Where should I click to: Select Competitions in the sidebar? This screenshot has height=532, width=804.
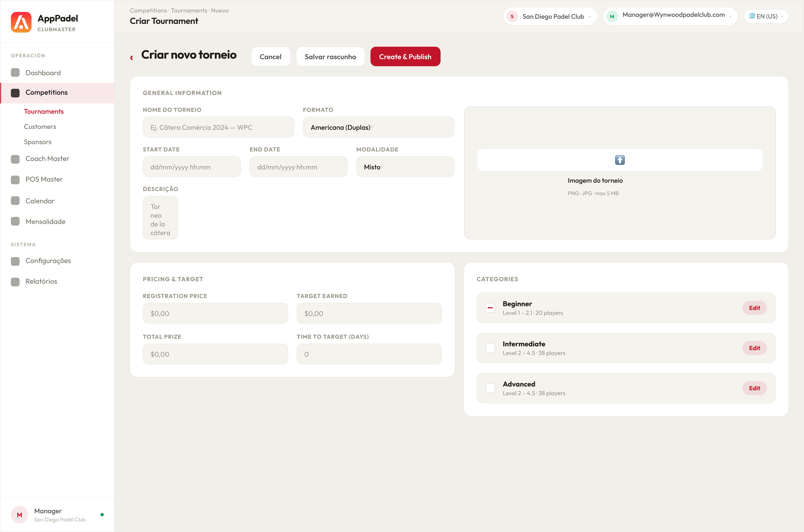click(57, 93)
